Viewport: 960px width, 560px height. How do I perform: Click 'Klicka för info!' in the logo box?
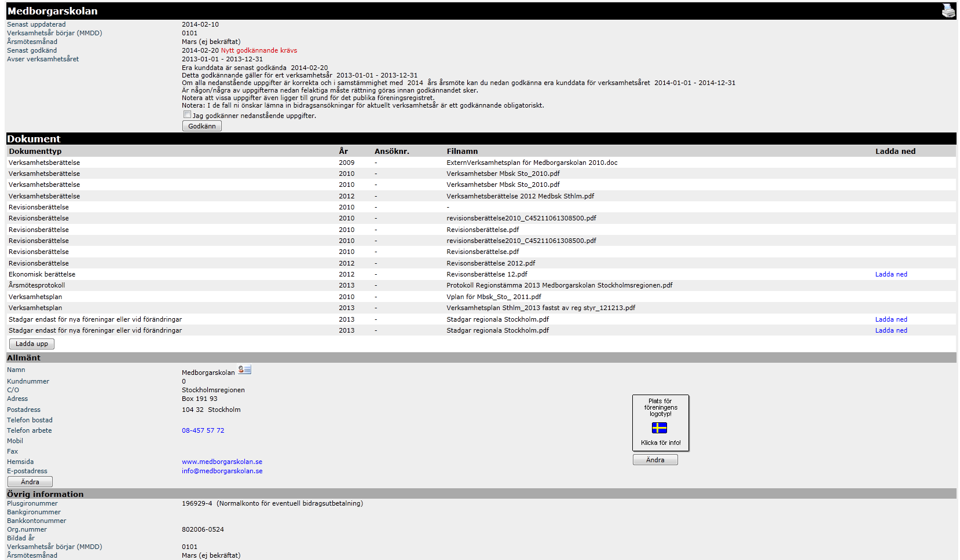click(x=661, y=443)
